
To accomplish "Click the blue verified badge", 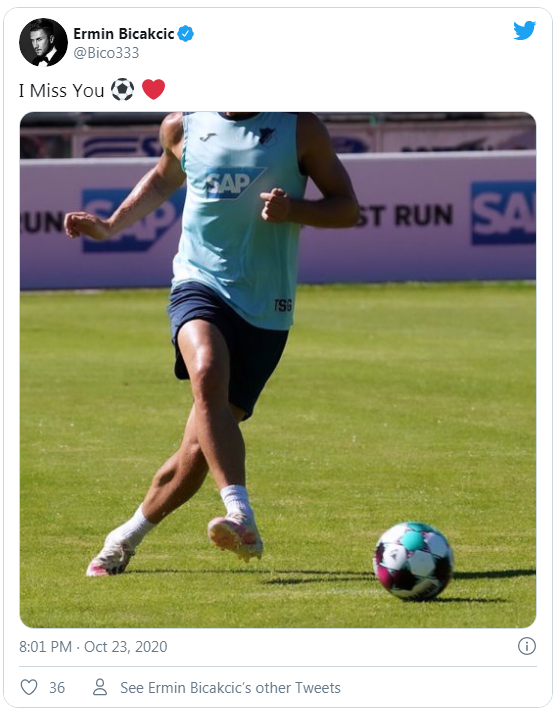I will pos(185,34).
